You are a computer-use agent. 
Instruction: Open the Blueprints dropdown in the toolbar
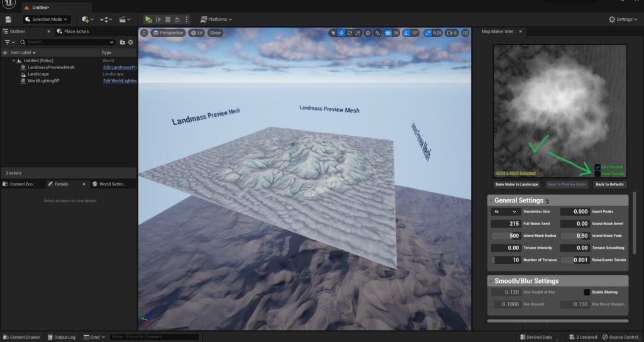106,19
